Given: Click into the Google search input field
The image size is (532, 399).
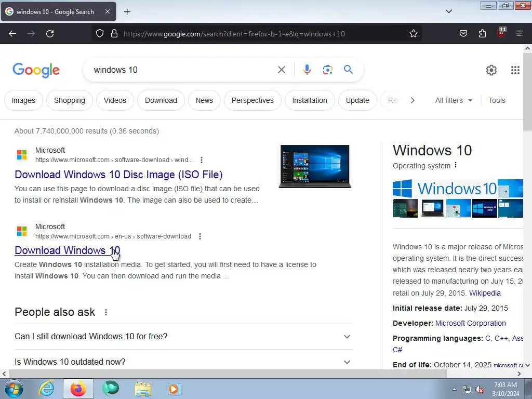Looking at the screenshot, I should click(x=183, y=70).
